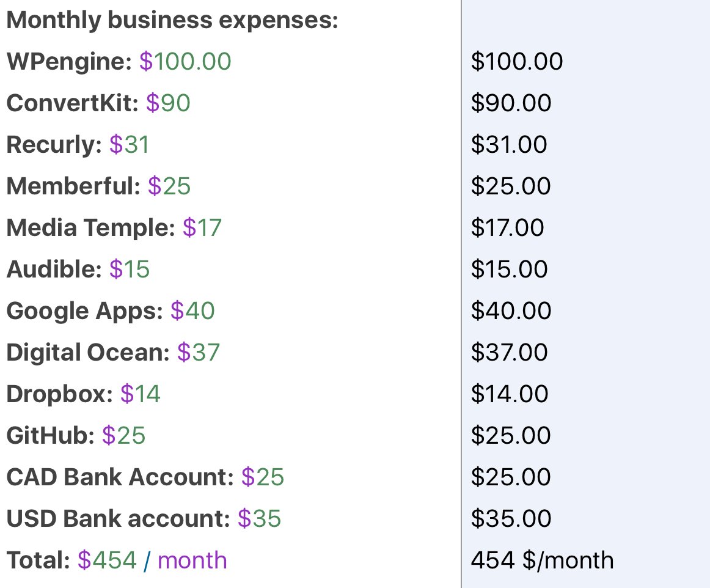Click the USD Bank account line

(x=144, y=519)
